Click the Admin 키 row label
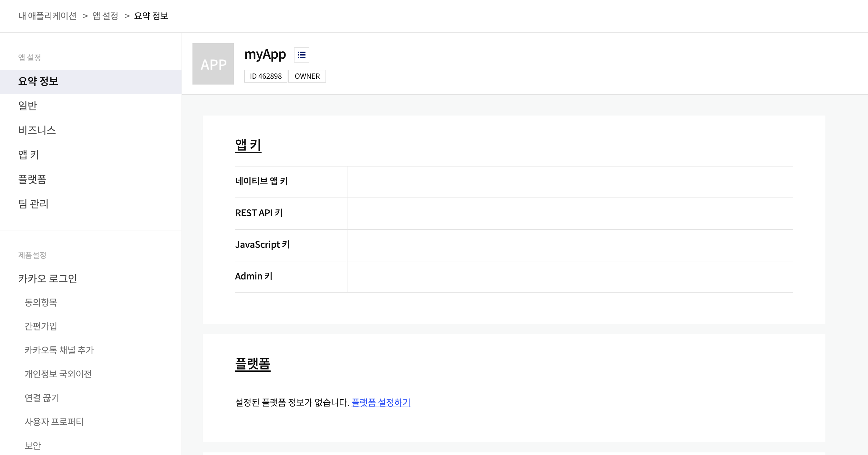Screen dimensions: 868x455 pos(254,276)
